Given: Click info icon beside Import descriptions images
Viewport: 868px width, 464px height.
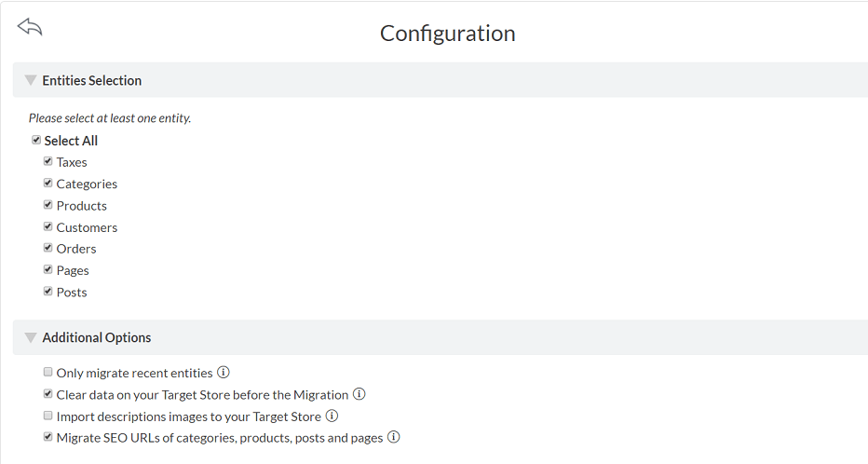Looking at the screenshot, I should [x=332, y=416].
